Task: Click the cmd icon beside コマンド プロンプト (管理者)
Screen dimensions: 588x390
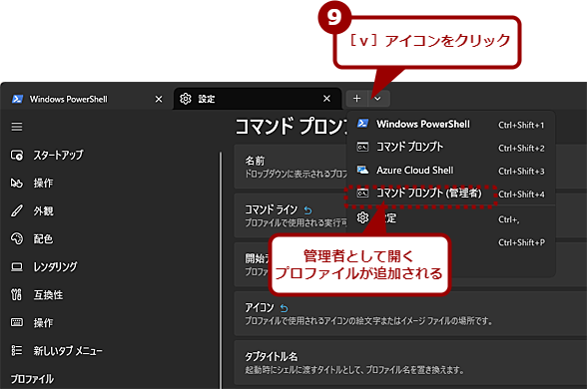Action: 362,193
